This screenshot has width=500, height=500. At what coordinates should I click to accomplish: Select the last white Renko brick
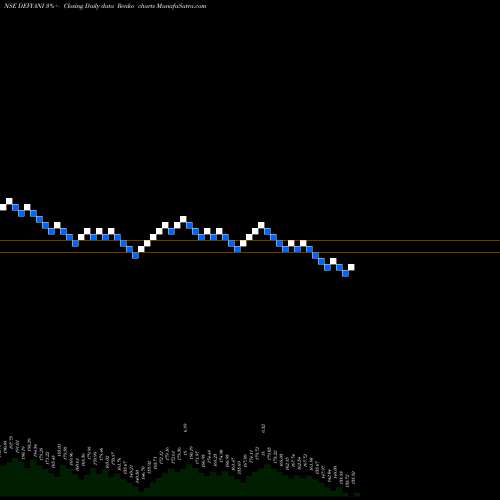pos(351,267)
